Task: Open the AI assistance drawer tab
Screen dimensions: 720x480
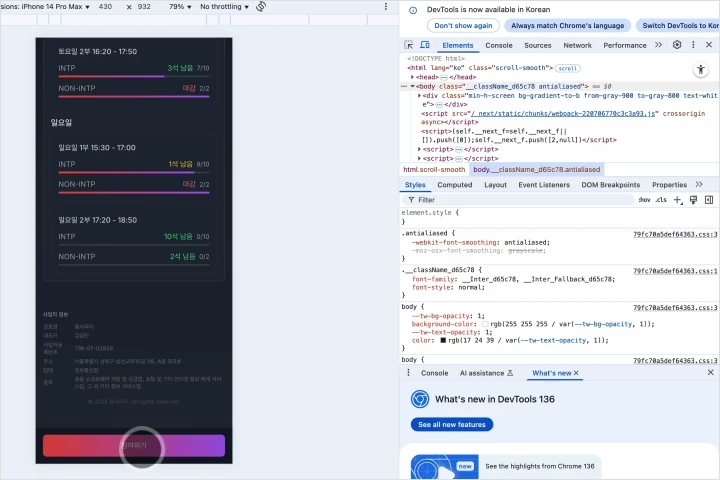Action: pos(486,373)
